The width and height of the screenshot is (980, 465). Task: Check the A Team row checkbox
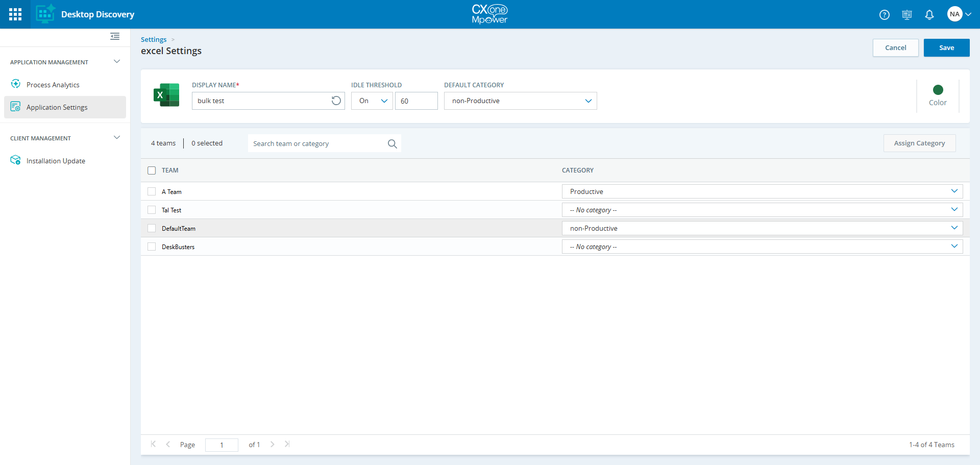pos(152,191)
